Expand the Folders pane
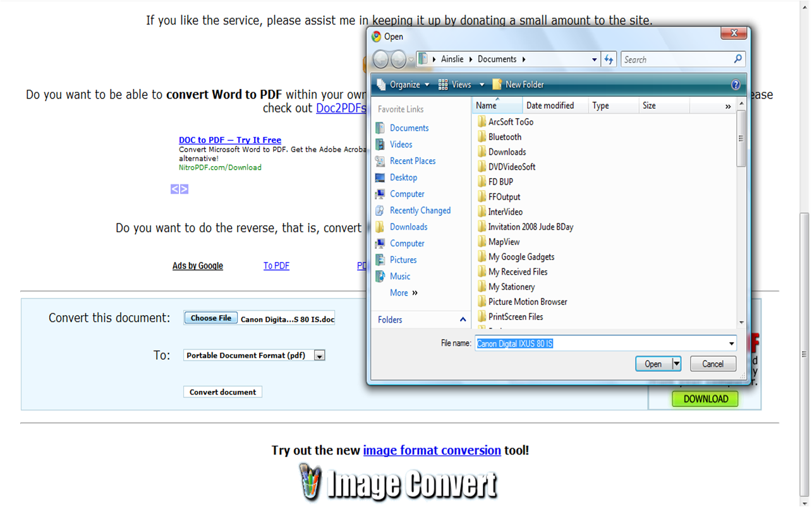Viewport: 812px width, 507px height. [x=463, y=319]
